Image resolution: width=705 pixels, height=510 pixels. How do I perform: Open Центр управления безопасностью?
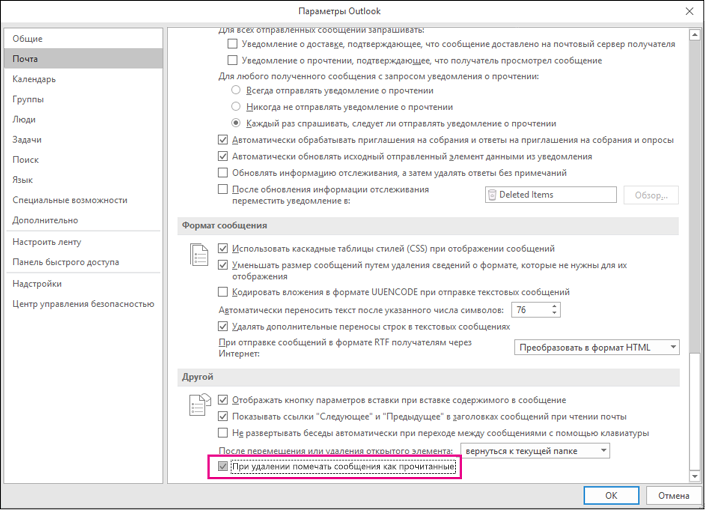pyautogui.click(x=83, y=304)
